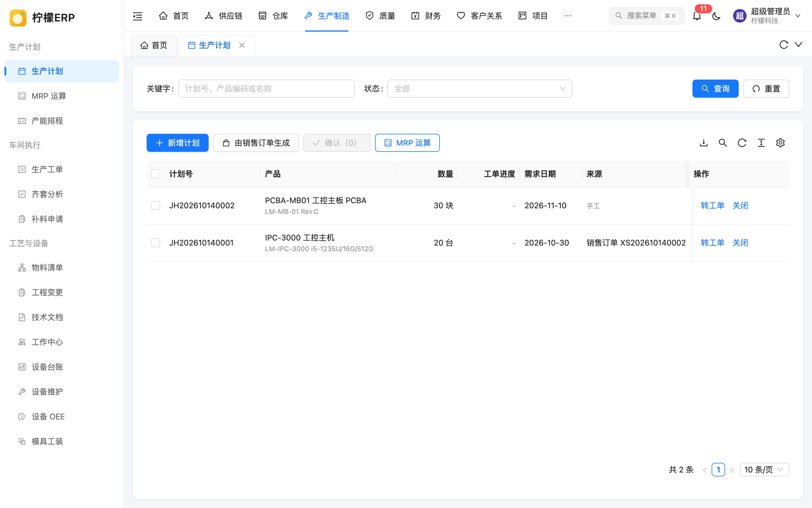Viewport: 812px width, 508px height.
Task: Open 设备 OEE in sidebar
Action: 62,417
